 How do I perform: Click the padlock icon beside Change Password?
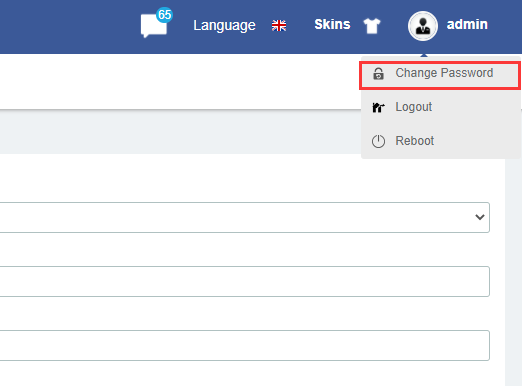pyautogui.click(x=378, y=73)
